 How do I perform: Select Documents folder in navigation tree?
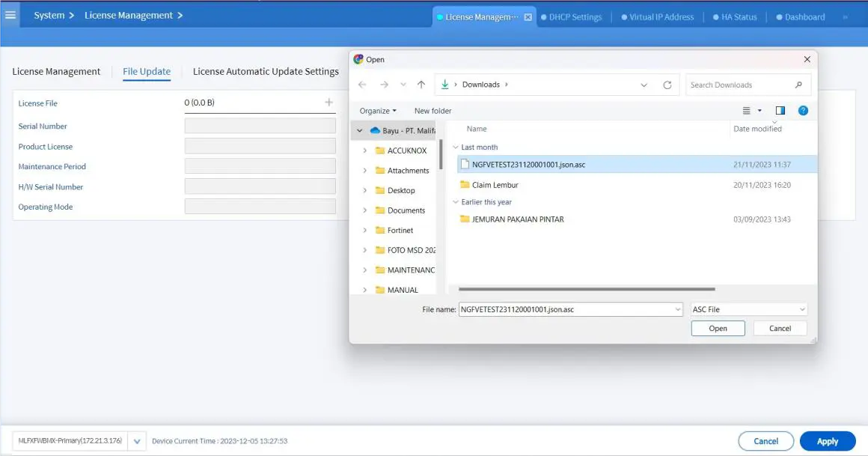click(x=400, y=210)
